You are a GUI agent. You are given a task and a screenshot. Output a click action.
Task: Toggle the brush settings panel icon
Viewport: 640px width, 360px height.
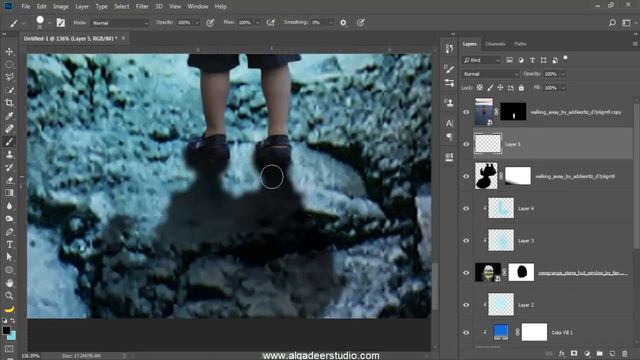pyautogui.click(x=60, y=23)
